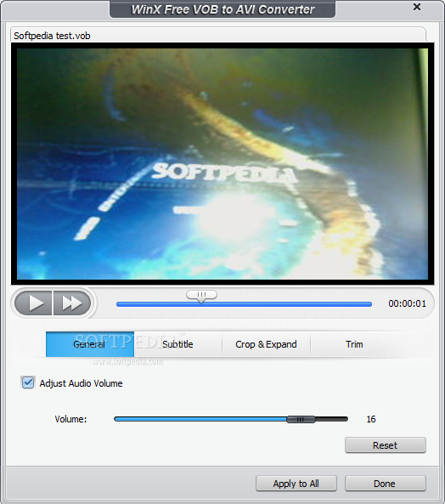Click the WinX Free VOB to AVI Converter title
The width and height of the screenshot is (445, 504).
tap(222, 9)
